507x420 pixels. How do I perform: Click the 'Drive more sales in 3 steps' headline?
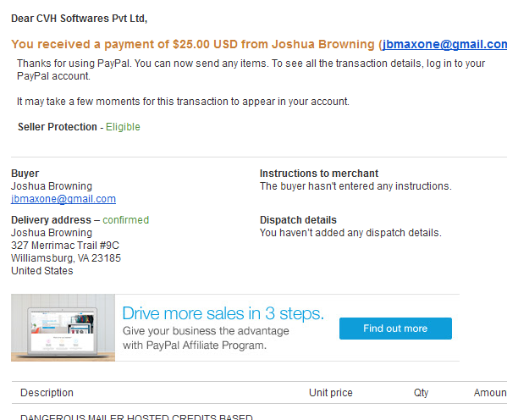point(223,313)
